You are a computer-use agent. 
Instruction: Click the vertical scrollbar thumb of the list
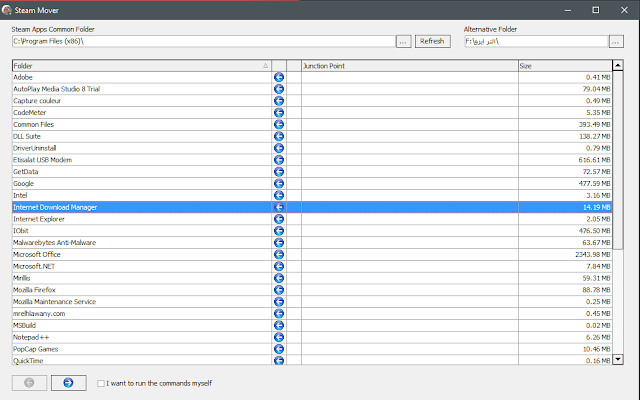coord(618,160)
